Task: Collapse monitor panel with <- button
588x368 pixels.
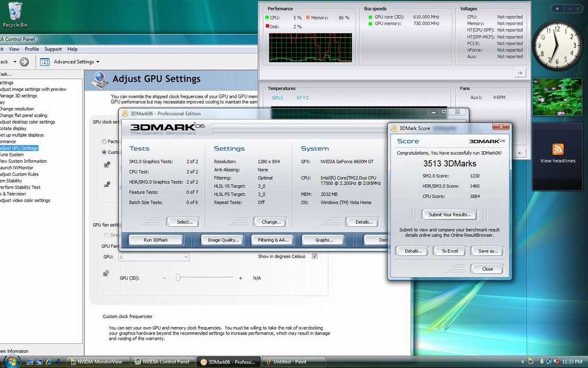Action: pos(520,153)
